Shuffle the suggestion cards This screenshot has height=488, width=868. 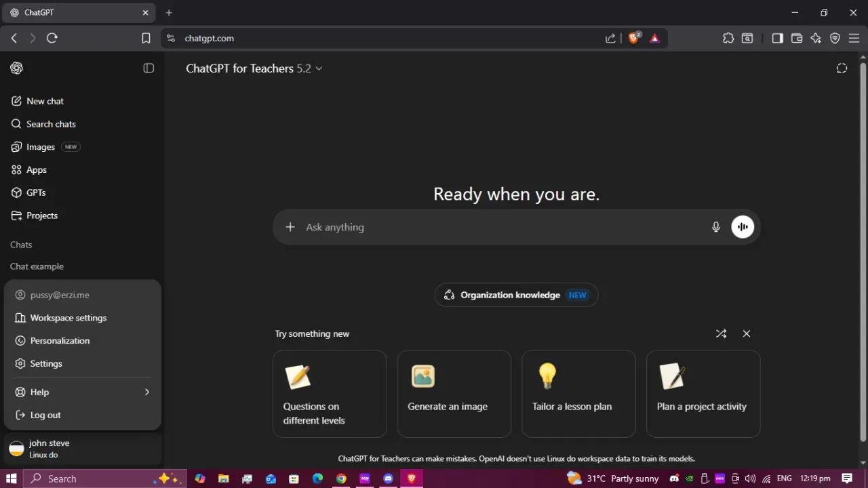coord(721,333)
